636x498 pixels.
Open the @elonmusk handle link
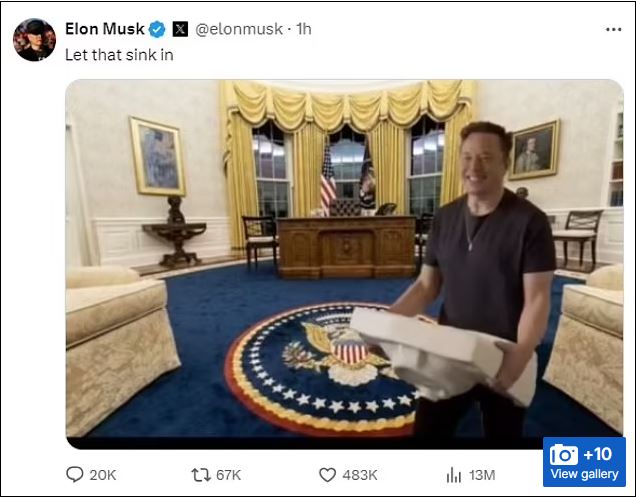pyautogui.click(x=239, y=29)
